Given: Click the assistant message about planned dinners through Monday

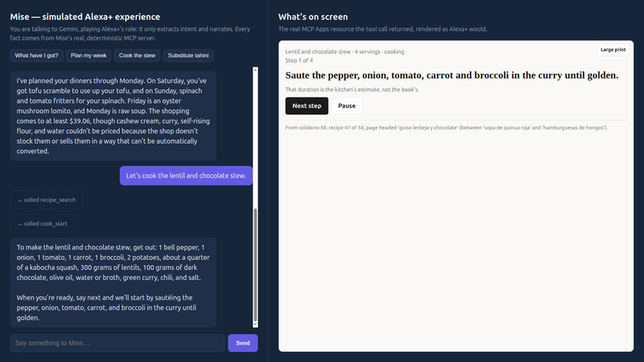Looking at the screenshot, I should (x=113, y=116).
